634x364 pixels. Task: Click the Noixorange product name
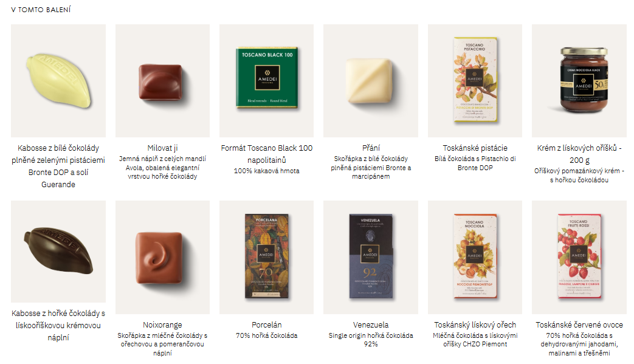[162, 325]
